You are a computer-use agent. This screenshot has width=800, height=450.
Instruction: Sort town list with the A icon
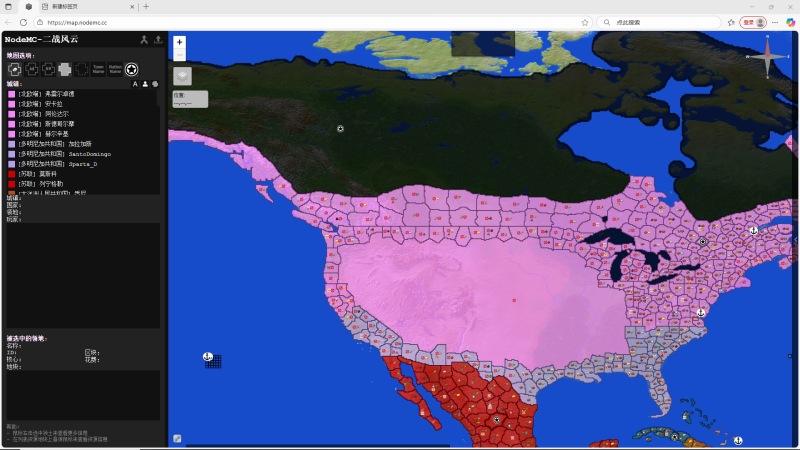click(135, 84)
